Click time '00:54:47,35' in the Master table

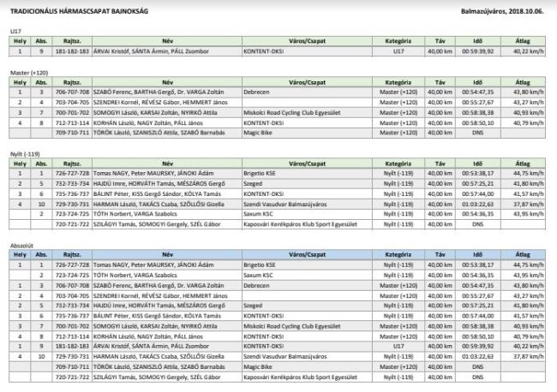click(x=478, y=92)
